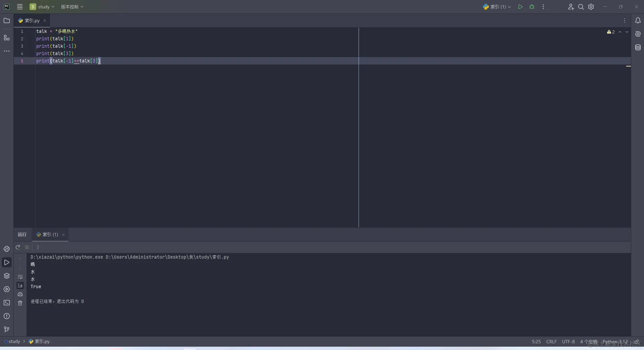Image resolution: width=644 pixels, height=350 pixels.
Task: Close the 索引.py editor tab
Action: click(45, 20)
